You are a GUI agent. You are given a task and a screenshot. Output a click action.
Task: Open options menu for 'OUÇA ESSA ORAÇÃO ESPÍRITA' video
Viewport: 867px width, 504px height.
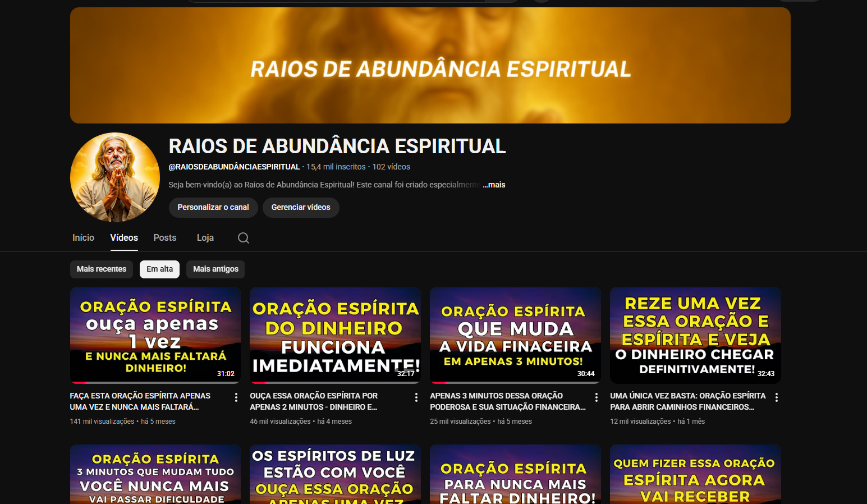coord(416,397)
